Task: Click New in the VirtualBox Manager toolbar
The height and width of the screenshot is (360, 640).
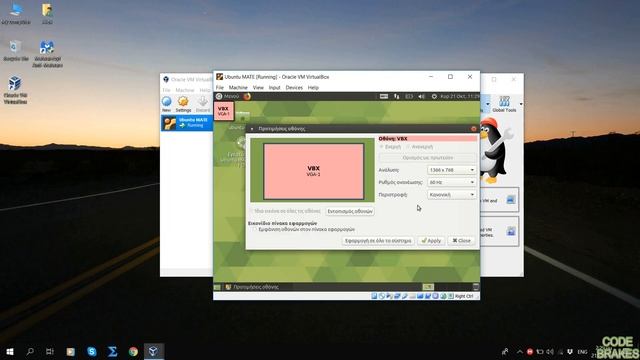Action: pos(167,104)
